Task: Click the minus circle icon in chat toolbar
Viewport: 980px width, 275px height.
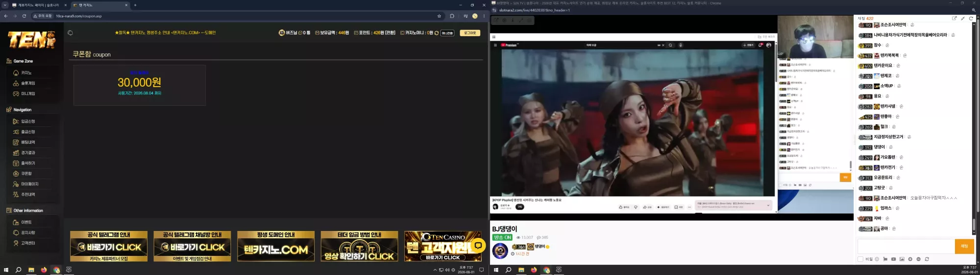Action: [x=918, y=259]
